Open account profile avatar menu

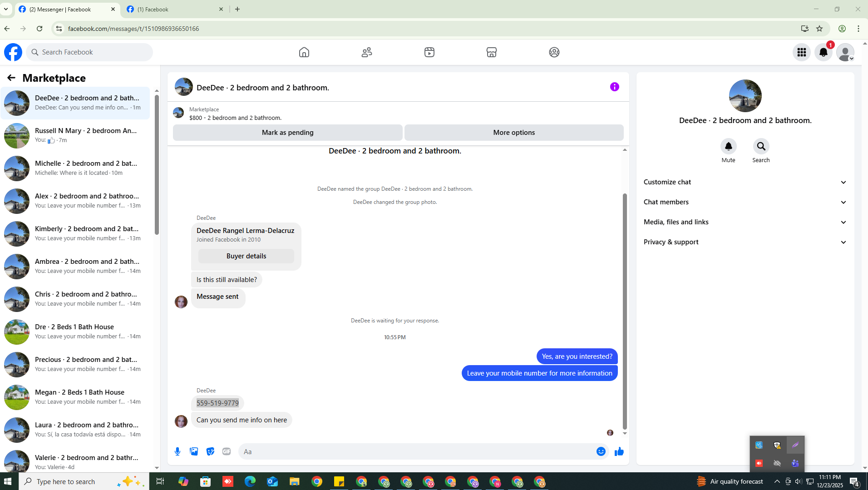[x=845, y=52]
